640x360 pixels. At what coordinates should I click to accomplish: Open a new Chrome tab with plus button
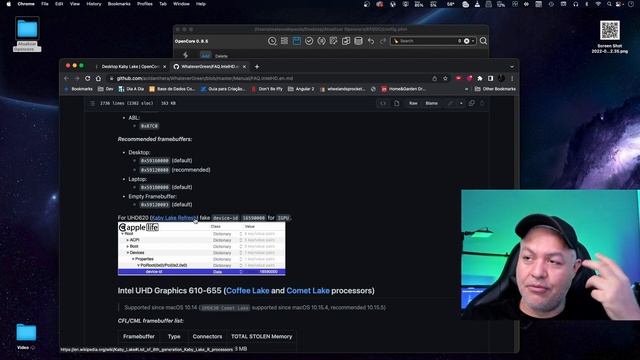click(257, 67)
